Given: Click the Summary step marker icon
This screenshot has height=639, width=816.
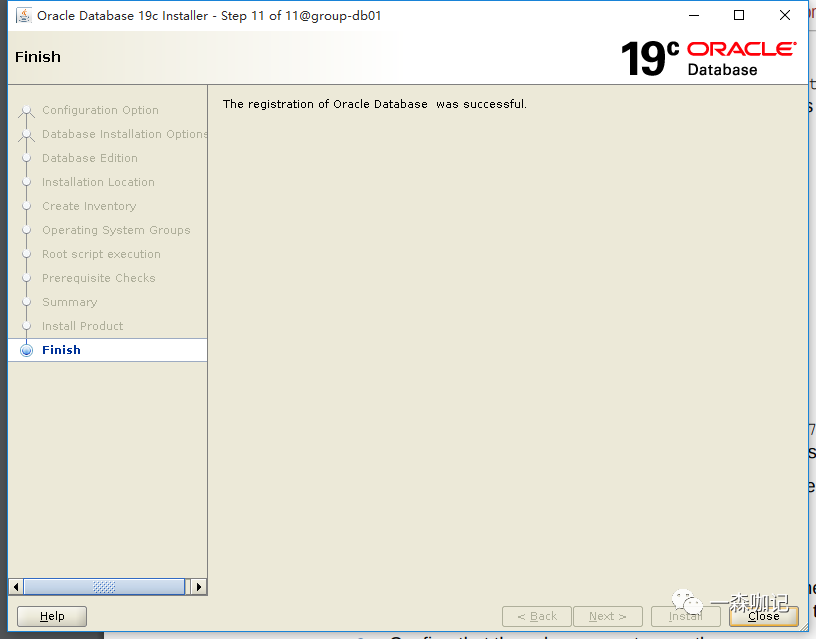Looking at the screenshot, I should [x=27, y=302].
